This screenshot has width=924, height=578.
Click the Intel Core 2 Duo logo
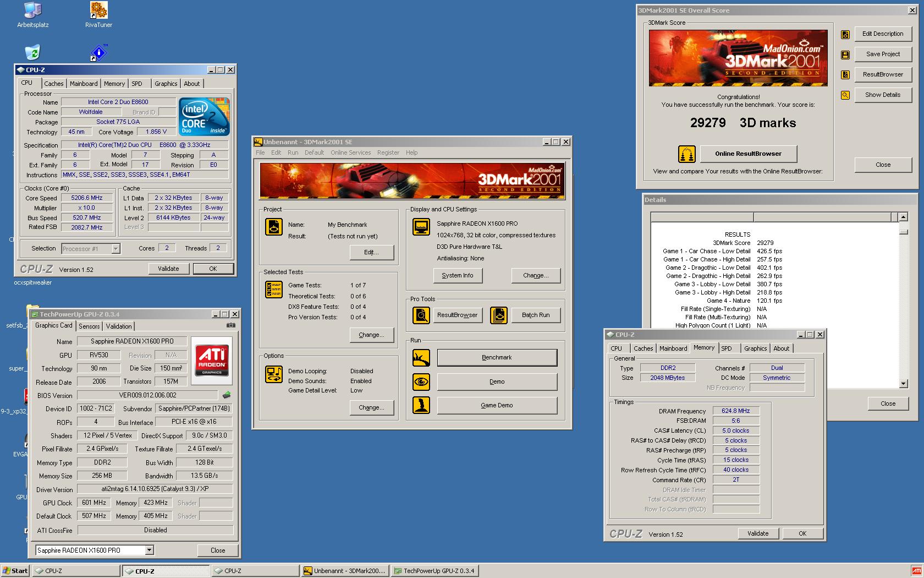(x=204, y=117)
